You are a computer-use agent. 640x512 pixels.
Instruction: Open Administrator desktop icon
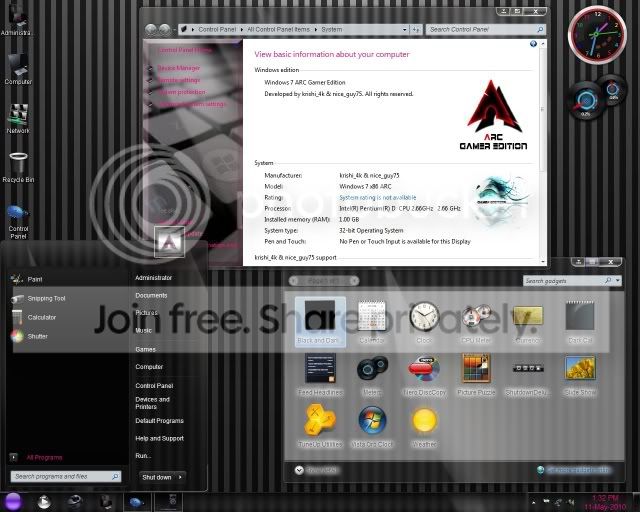coord(17,19)
